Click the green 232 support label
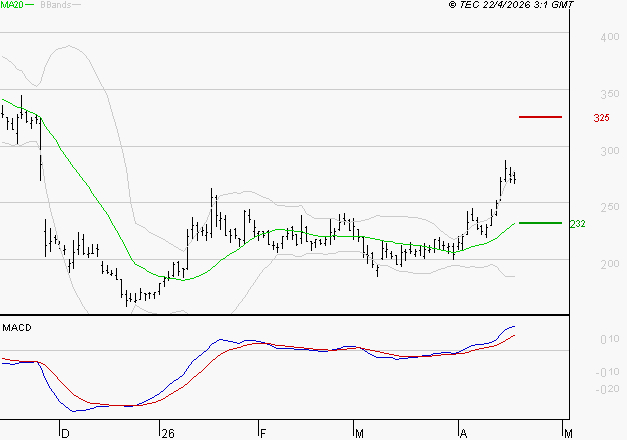Image resolution: width=627 pixels, height=440 pixels. pos(577,224)
